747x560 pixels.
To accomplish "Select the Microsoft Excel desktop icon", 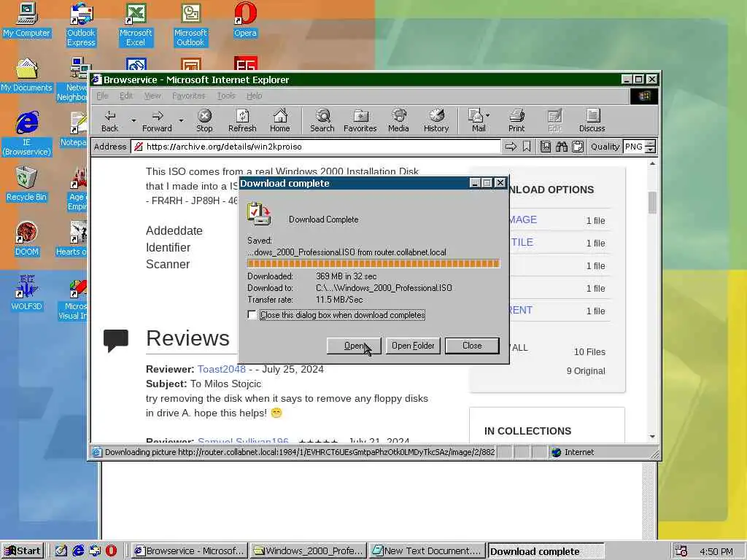I will click(x=136, y=24).
